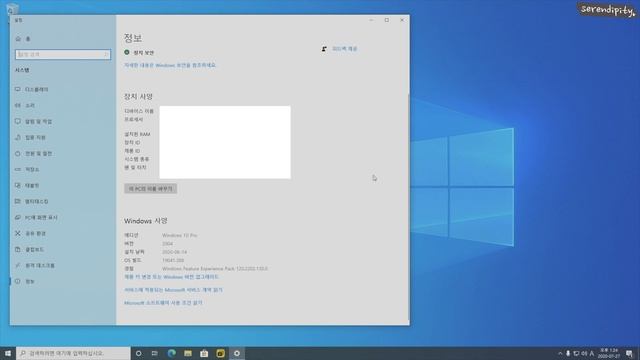Open Clipboard (클립보드) settings in sidebar
This screenshot has height=360, width=640.
[29, 249]
